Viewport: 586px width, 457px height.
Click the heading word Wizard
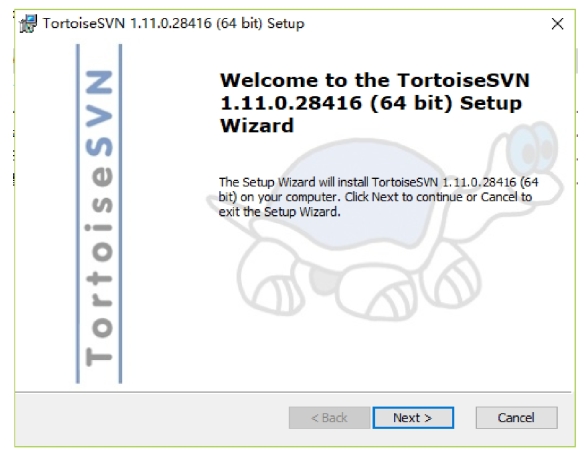[x=257, y=126]
